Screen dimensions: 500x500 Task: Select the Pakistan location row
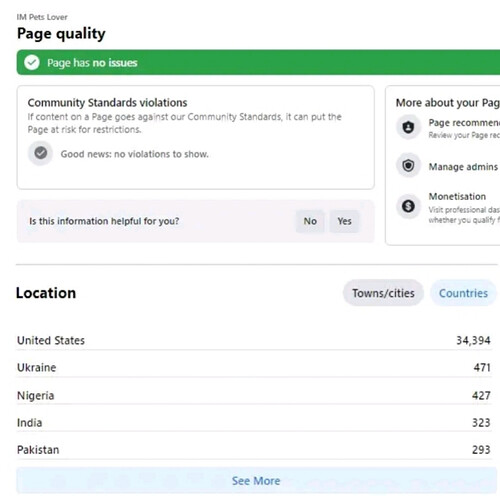point(254,450)
